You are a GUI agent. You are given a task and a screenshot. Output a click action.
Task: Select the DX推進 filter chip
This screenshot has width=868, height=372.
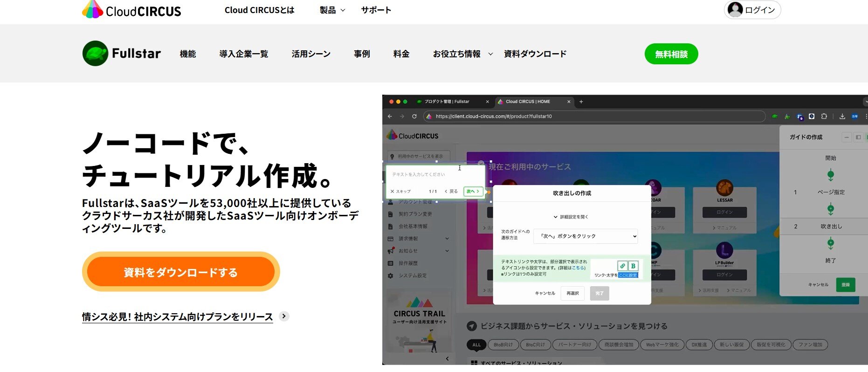pyautogui.click(x=699, y=344)
